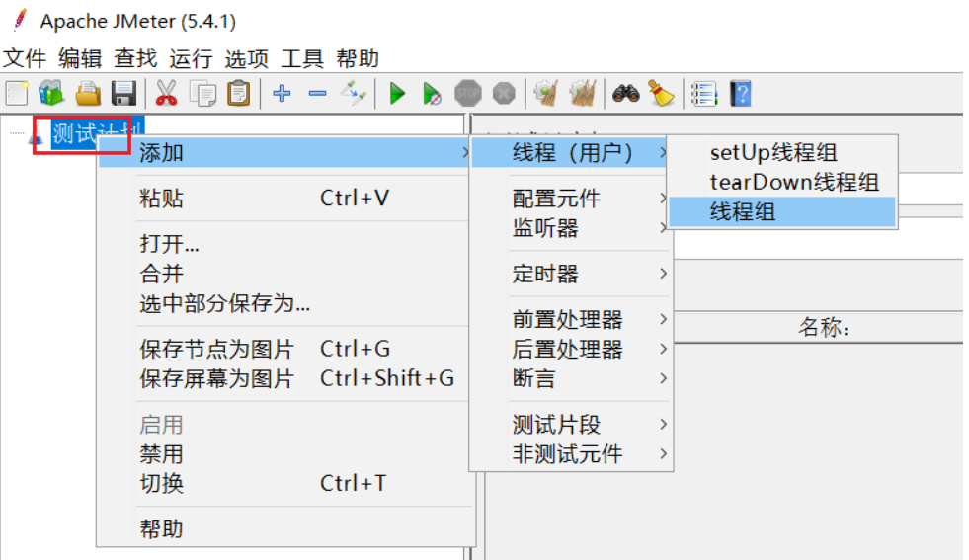Click the Paste clipboard icon
Screen dimensions: 969x560
click(238, 94)
